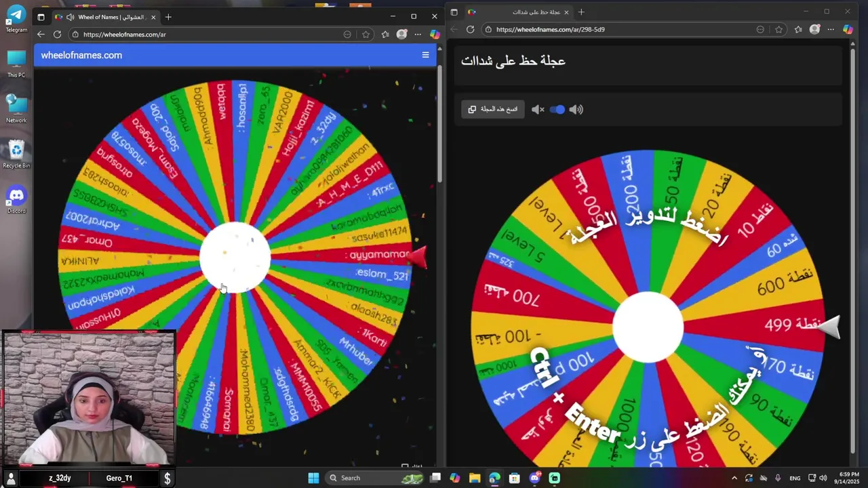Click the eslam_521 slice on names wheel
The height and width of the screenshot is (488, 868).
coord(382,274)
